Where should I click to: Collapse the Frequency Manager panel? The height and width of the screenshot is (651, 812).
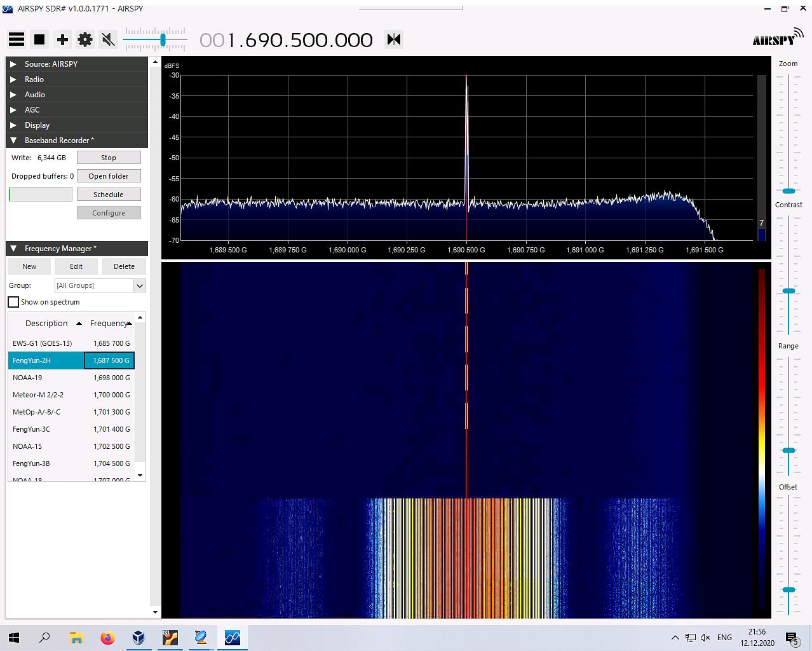77,248
